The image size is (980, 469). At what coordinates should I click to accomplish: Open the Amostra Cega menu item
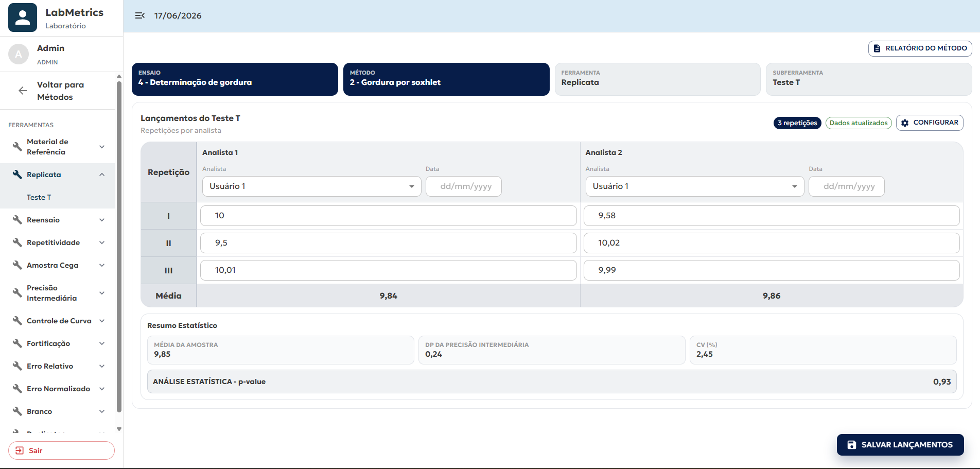tap(58, 265)
